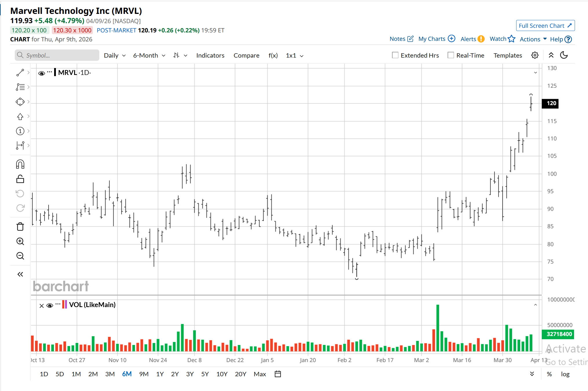The height and width of the screenshot is (391, 588).
Task: Open the Templates link
Action: (508, 56)
